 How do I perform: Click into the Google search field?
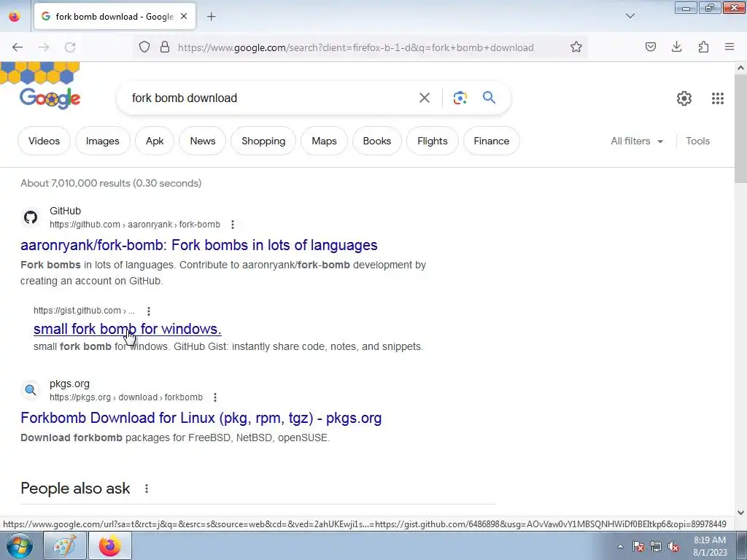[269, 98]
